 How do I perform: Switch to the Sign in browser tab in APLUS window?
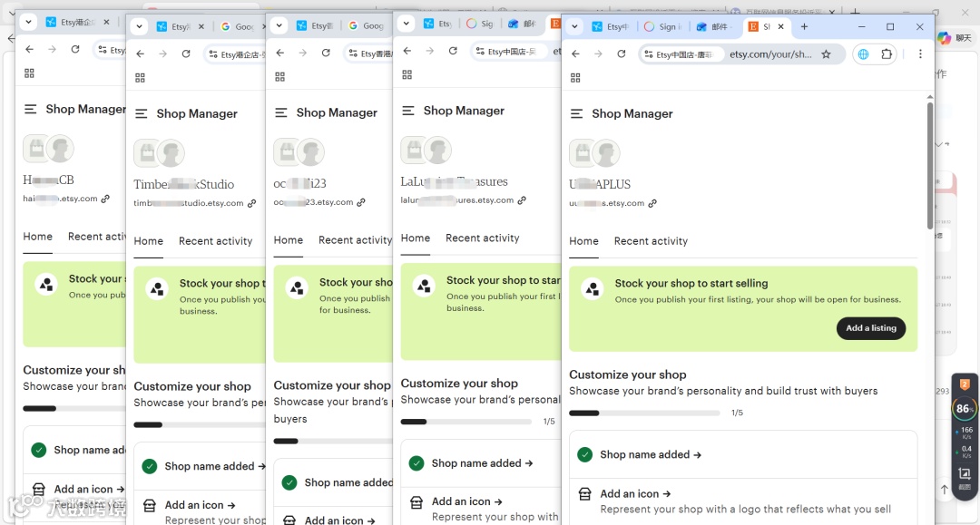663,27
